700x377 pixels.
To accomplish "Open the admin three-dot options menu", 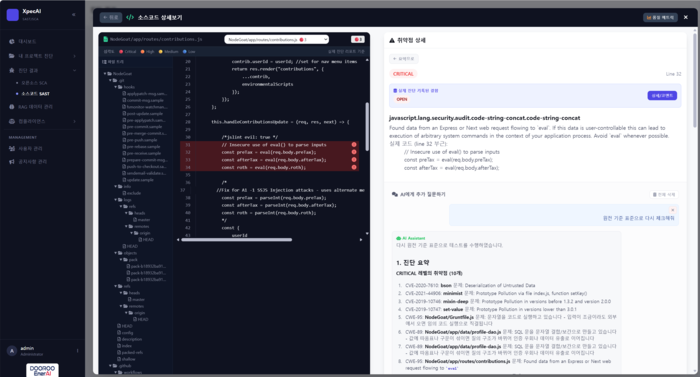I will click(x=77, y=351).
